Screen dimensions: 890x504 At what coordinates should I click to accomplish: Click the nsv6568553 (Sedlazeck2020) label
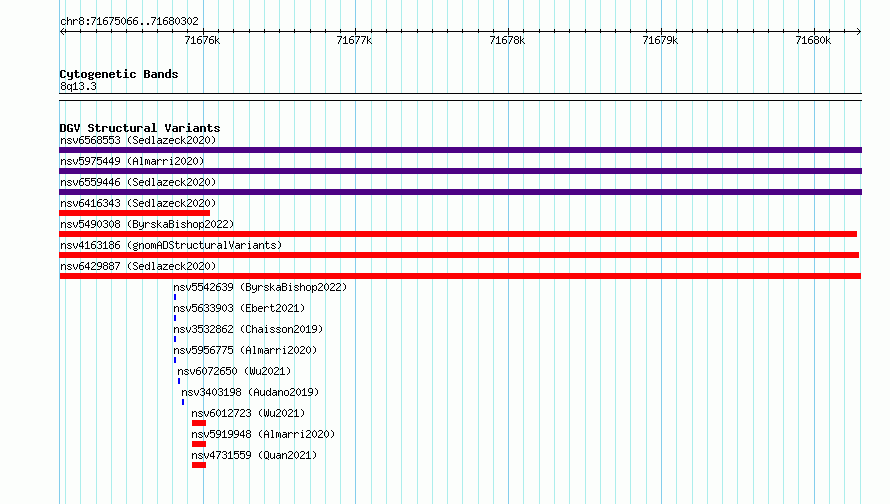pos(138,140)
